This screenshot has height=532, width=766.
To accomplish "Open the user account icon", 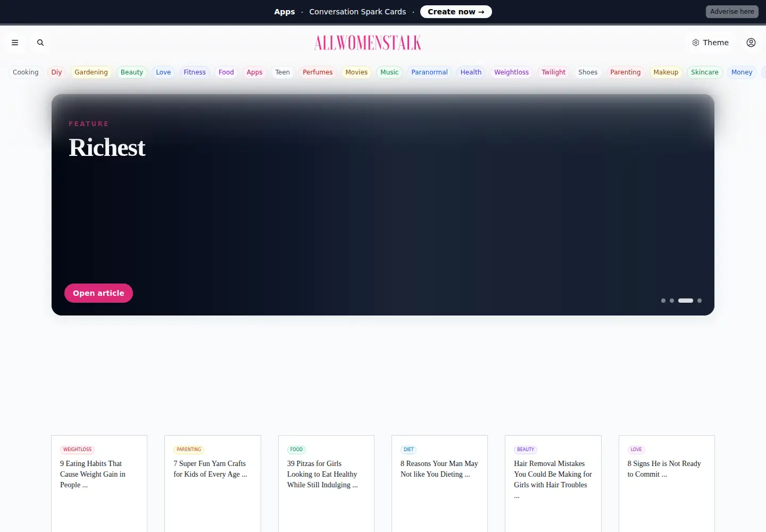I will click(751, 43).
